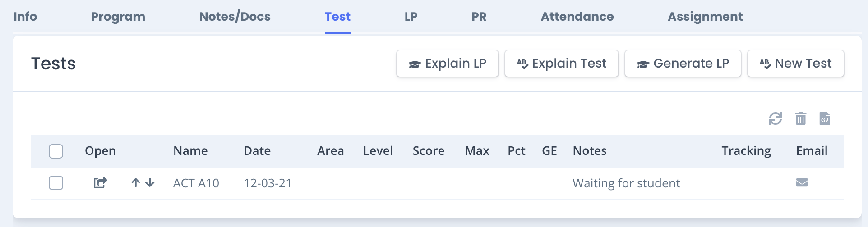Export tests via CSV icon
Viewport: 868px width, 227px height.
(825, 118)
